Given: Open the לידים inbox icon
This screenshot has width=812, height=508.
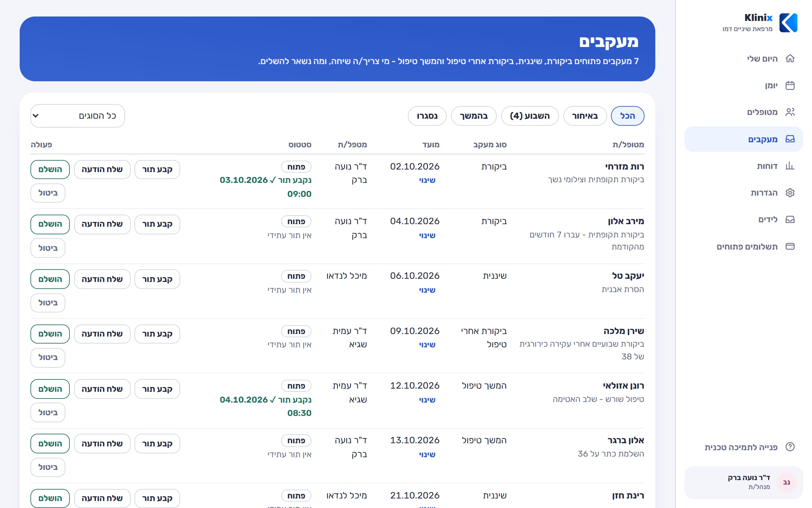Looking at the screenshot, I should click(x=790, y=220).
